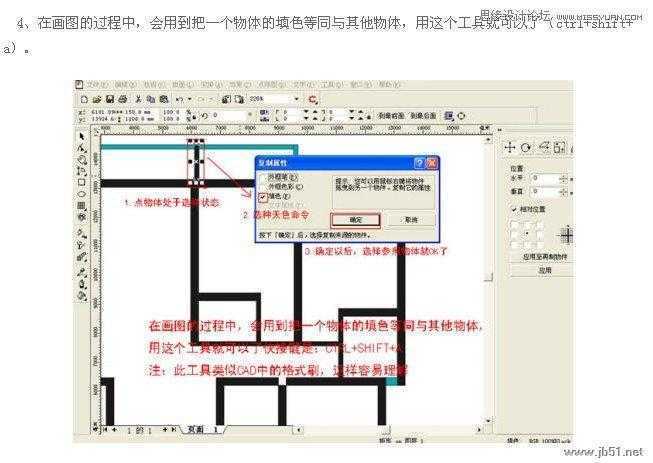Open the zoom level dropdown
The width and height of the screenshot is (653, 463).
click(x=297, y=100)
